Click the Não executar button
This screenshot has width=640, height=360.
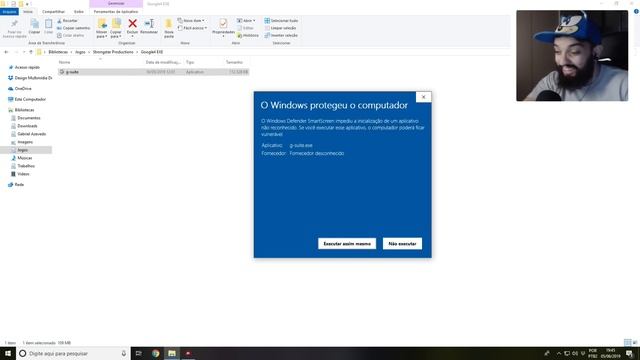pos(402,244)
